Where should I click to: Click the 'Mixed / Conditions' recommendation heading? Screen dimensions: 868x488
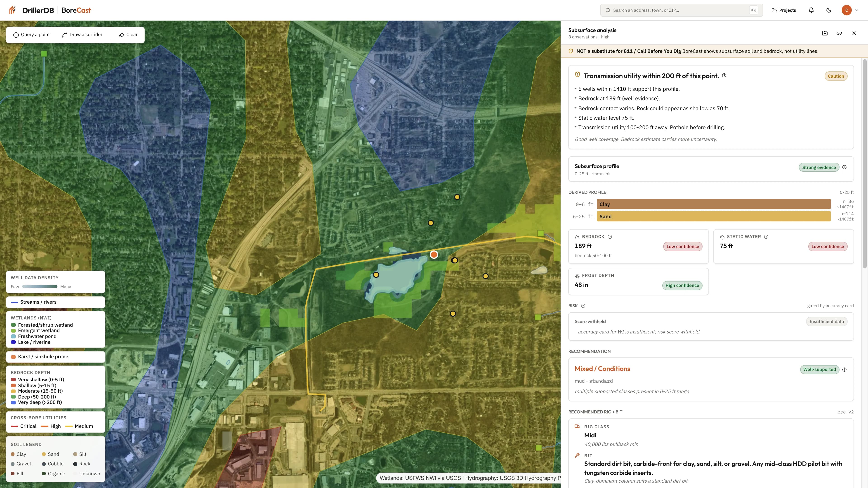[x=602, y=369]
